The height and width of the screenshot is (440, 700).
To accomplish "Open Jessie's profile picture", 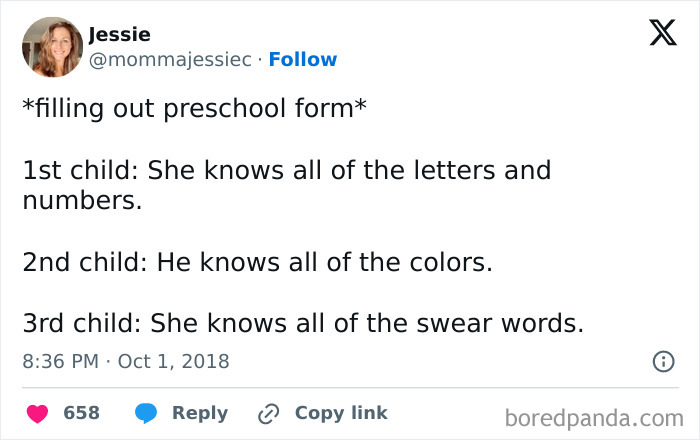I will 50,47.
